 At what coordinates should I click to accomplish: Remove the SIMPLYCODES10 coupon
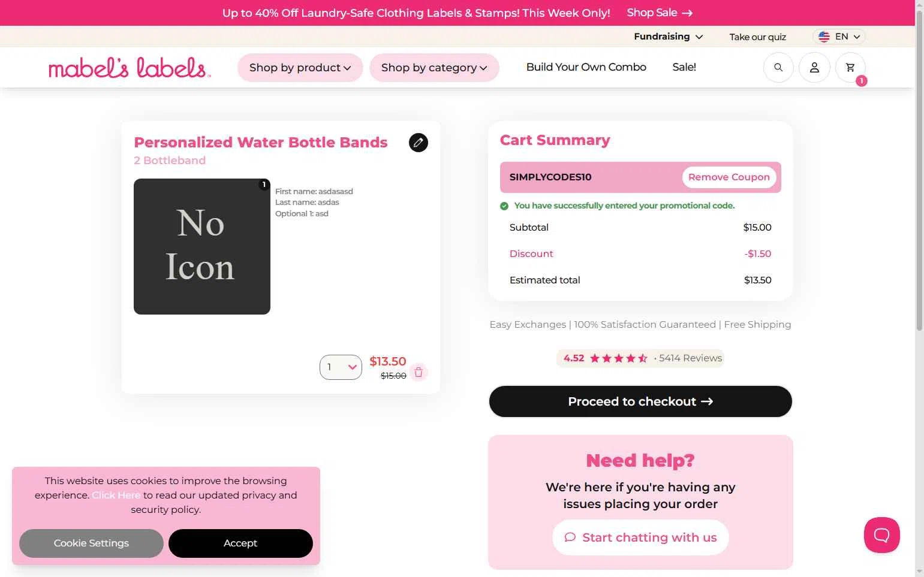729,177
